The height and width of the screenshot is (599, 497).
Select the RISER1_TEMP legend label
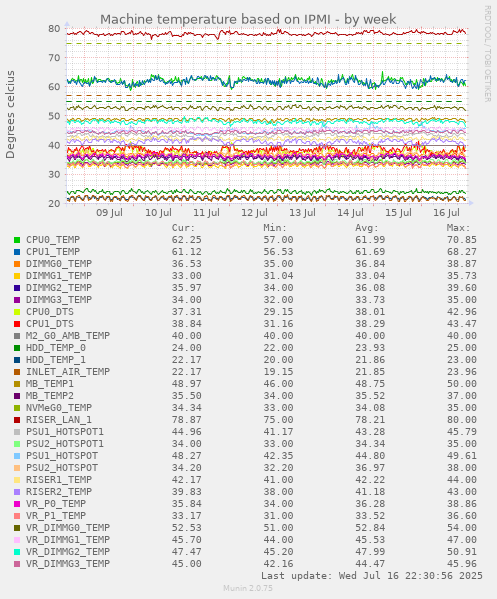click(x=59, y=480)
